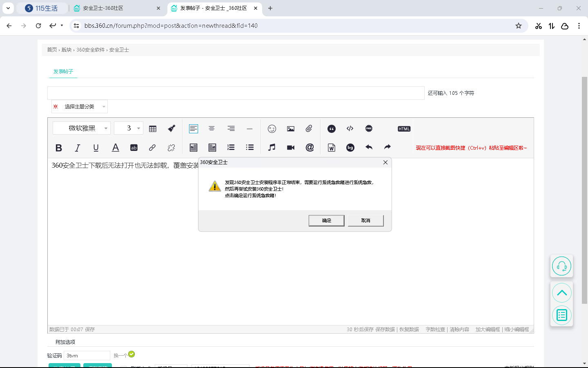
Task: Close the 360安全卫士 warning dialog
Action: tap(385, 162)
